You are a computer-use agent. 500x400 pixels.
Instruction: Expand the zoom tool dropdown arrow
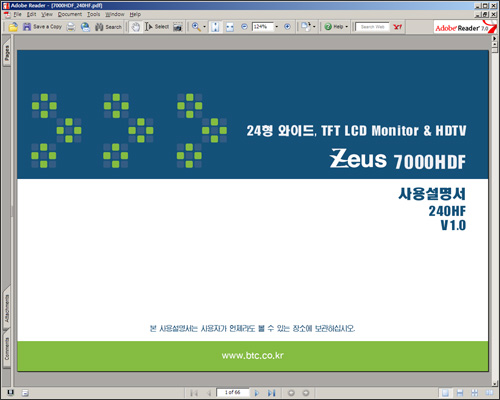(204, 27)
